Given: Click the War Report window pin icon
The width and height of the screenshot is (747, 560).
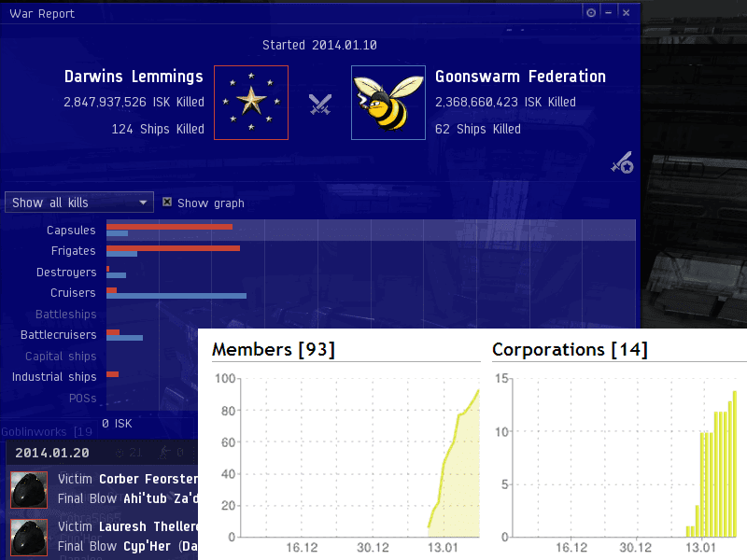Looking at the screenshot, I should [591, 13].
